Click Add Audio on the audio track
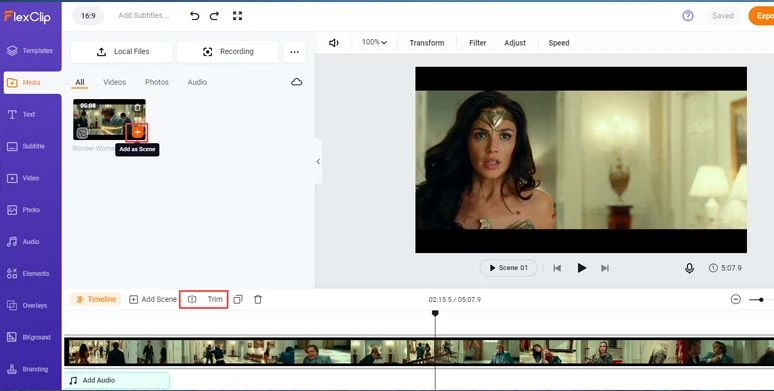Screen dimensions: 774x391 pos(117,380)
